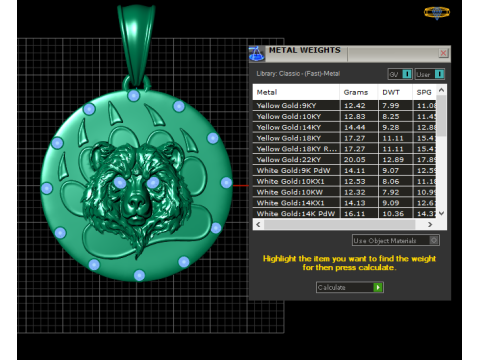Toggle the GV library switch

(400, 74)
